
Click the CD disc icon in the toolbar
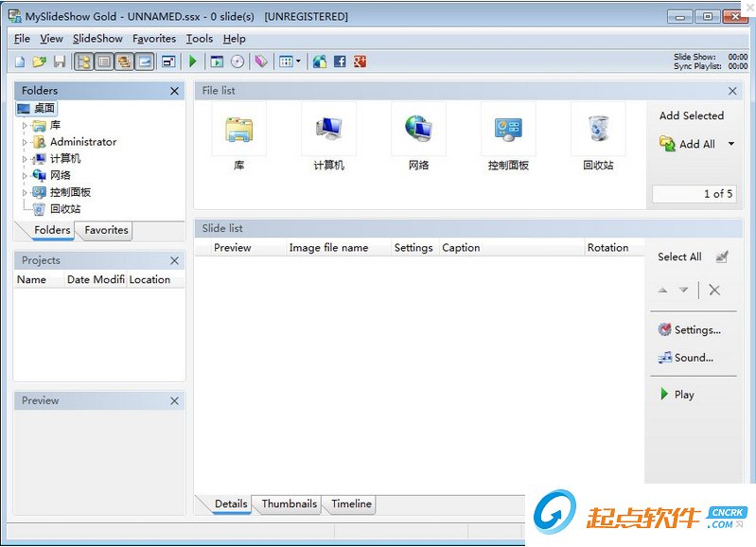[237, 62]
